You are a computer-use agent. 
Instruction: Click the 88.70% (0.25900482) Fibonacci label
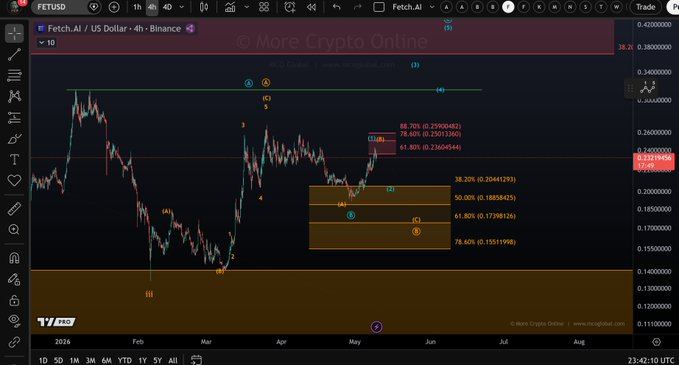point(430,126)
